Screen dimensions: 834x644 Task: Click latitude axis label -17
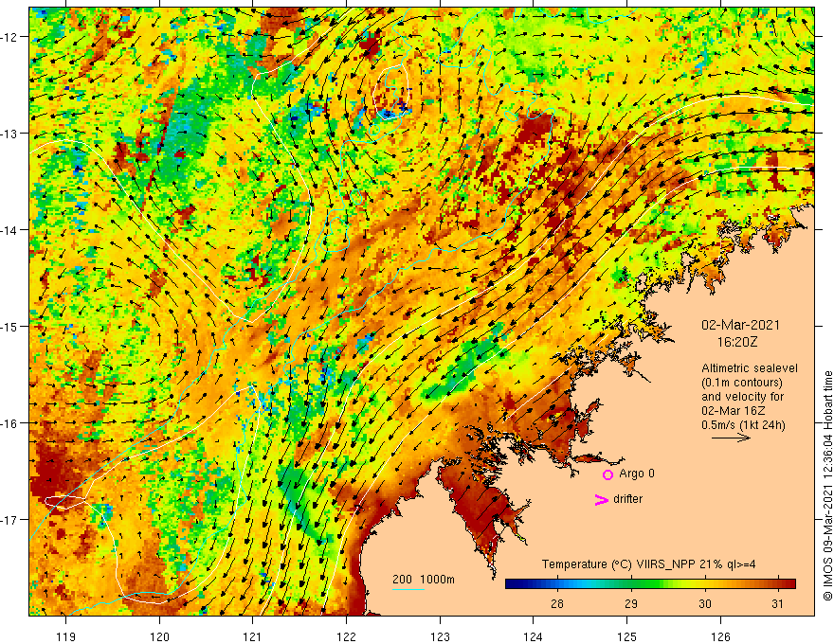coord(10,520)
